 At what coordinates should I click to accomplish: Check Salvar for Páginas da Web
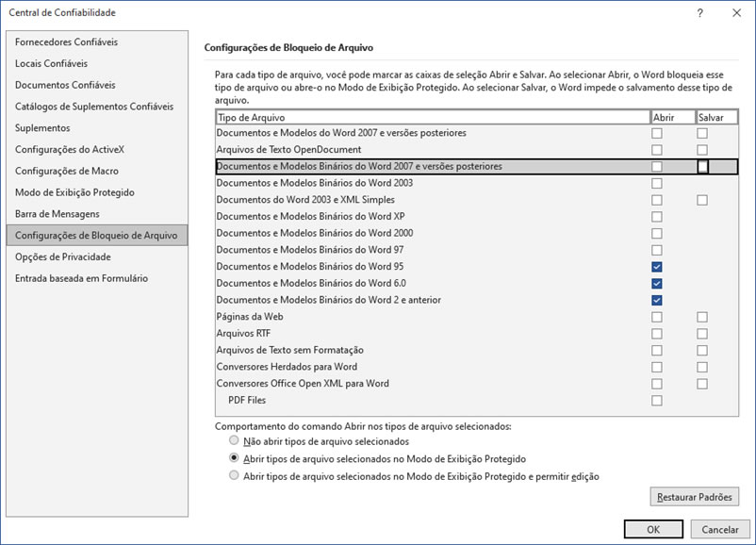[702, 317]
